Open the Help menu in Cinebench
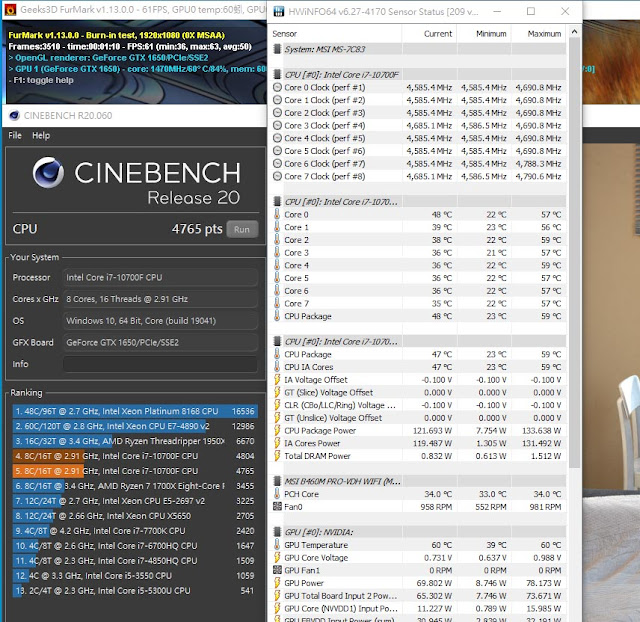The image size is (640, 622). [x=41, y=136]
